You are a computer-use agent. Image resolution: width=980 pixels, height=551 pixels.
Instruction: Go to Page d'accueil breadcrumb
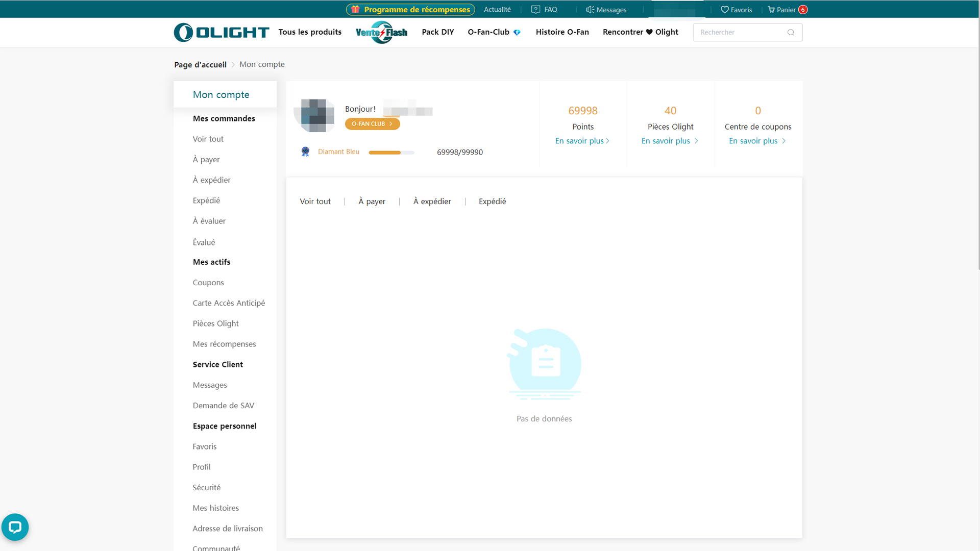[200, 65]
